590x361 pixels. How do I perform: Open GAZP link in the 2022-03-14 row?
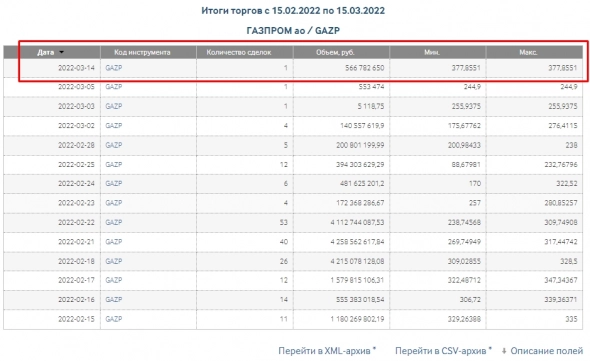114,68
